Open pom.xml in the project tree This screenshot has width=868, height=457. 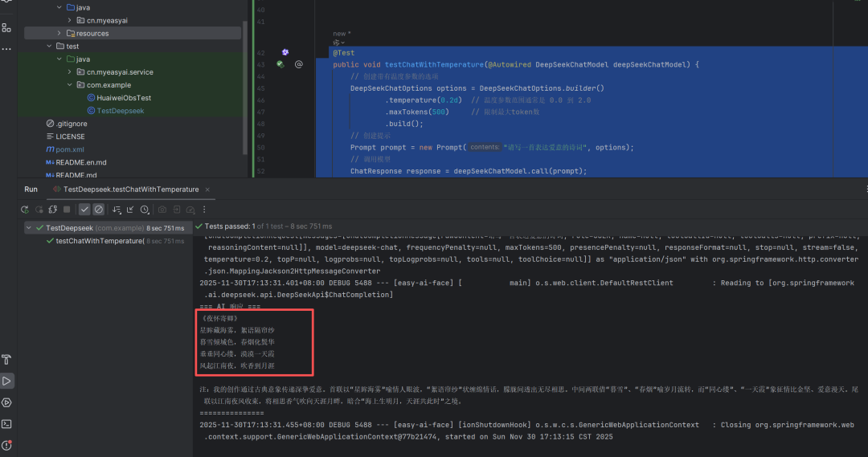click(69, 149)
